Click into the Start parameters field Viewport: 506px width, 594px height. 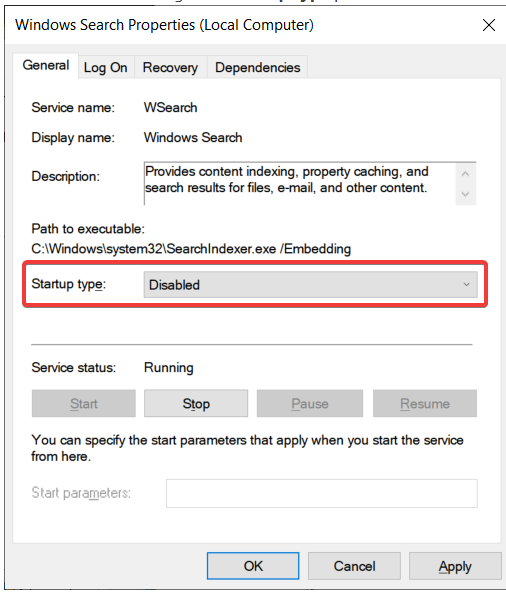tap(322, 493)
